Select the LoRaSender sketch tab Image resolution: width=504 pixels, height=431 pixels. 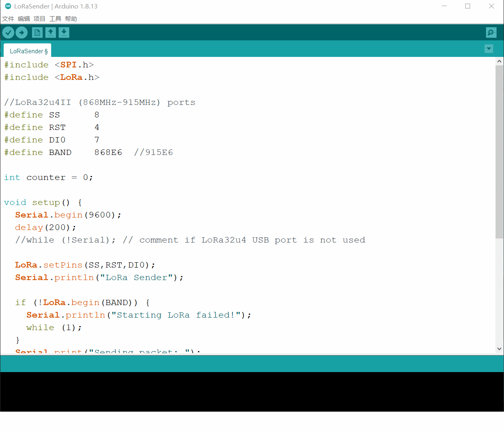pyautogui.click(x=27, y=51)
